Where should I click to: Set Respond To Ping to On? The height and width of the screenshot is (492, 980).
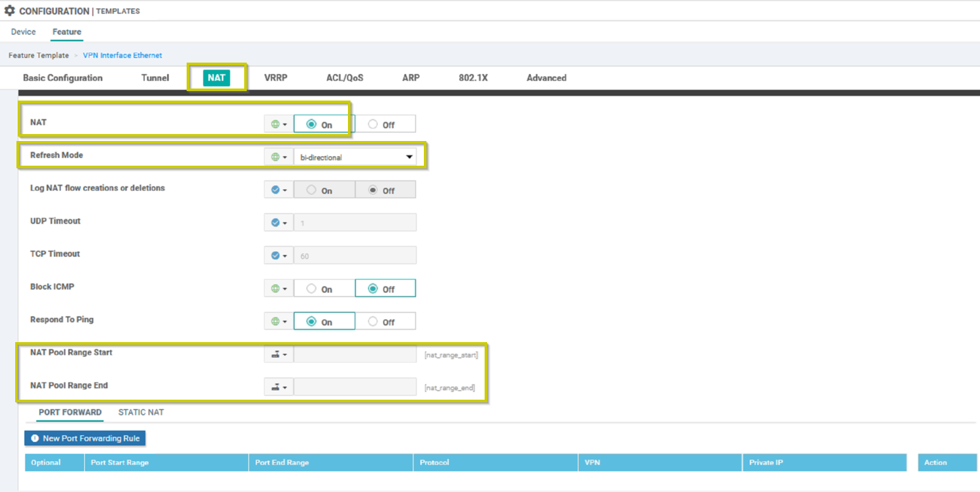coord(324,321)
